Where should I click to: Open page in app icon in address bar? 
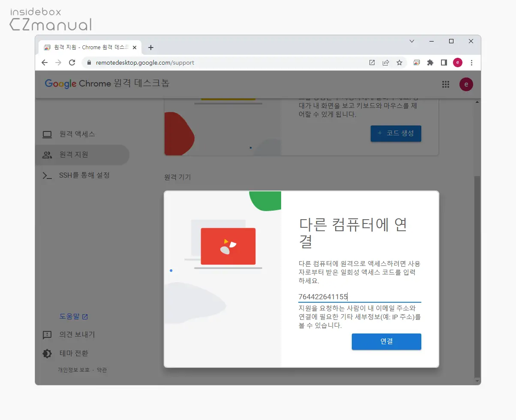[372, 63]
